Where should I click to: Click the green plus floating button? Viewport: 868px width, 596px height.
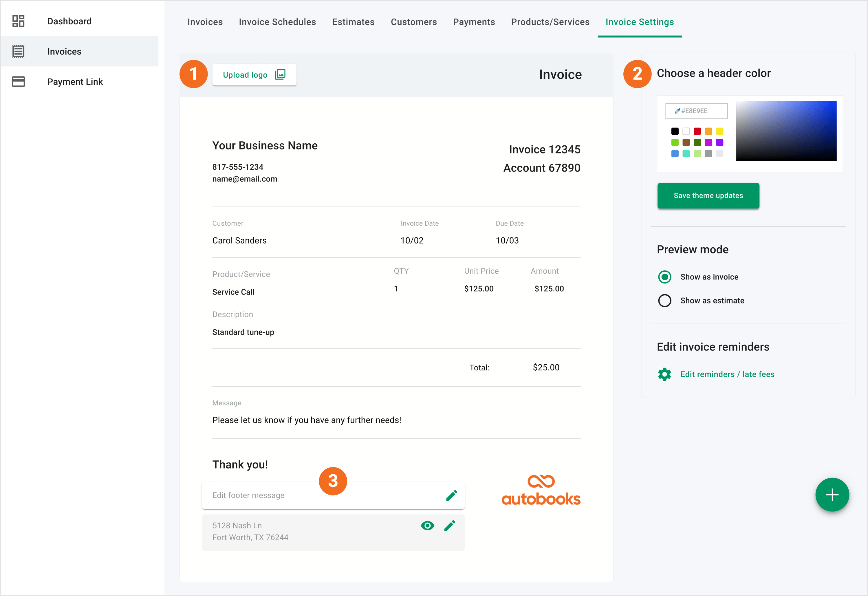coord(832,495)
